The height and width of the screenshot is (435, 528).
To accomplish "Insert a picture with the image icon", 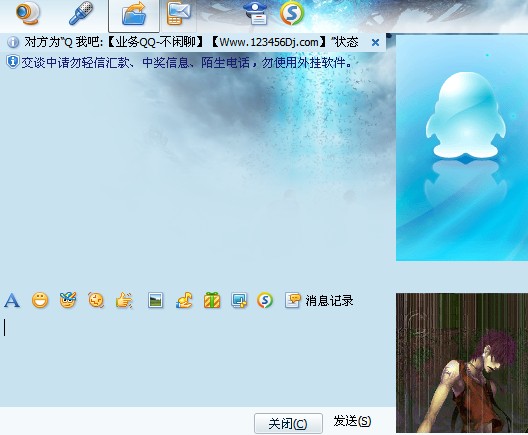I will coord(156,300).
